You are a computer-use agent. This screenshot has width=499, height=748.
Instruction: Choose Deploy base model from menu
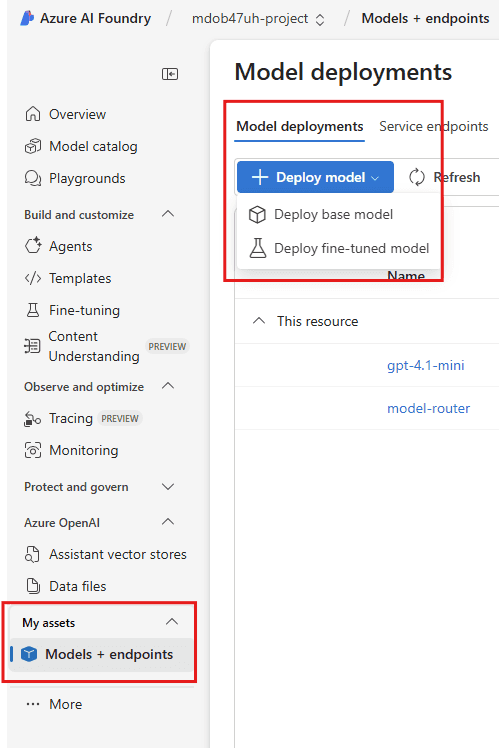[338, 215]
